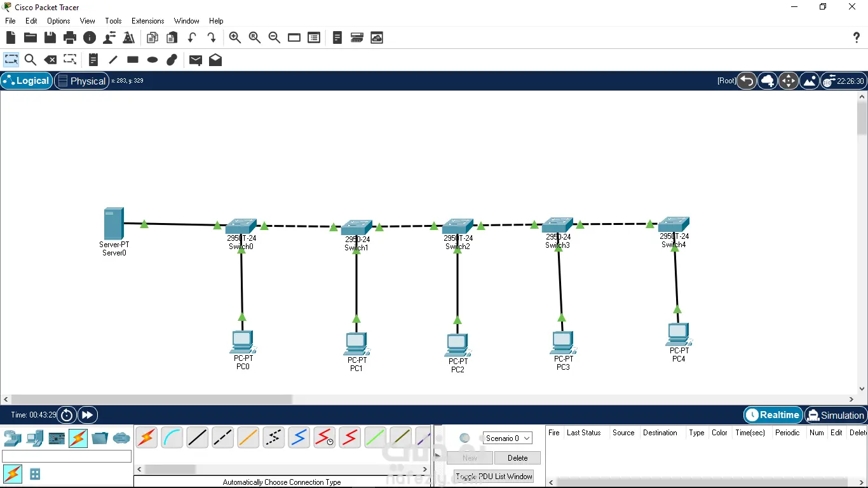Image resolution: width=868 pixels, height=488 pixels.
Task: Select the Delete tool
Action: (x=50, y=60)
